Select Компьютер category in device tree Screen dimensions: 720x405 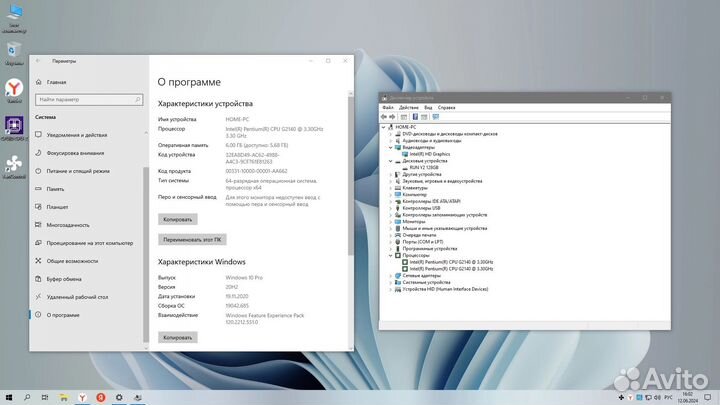(x=414, y=195)
